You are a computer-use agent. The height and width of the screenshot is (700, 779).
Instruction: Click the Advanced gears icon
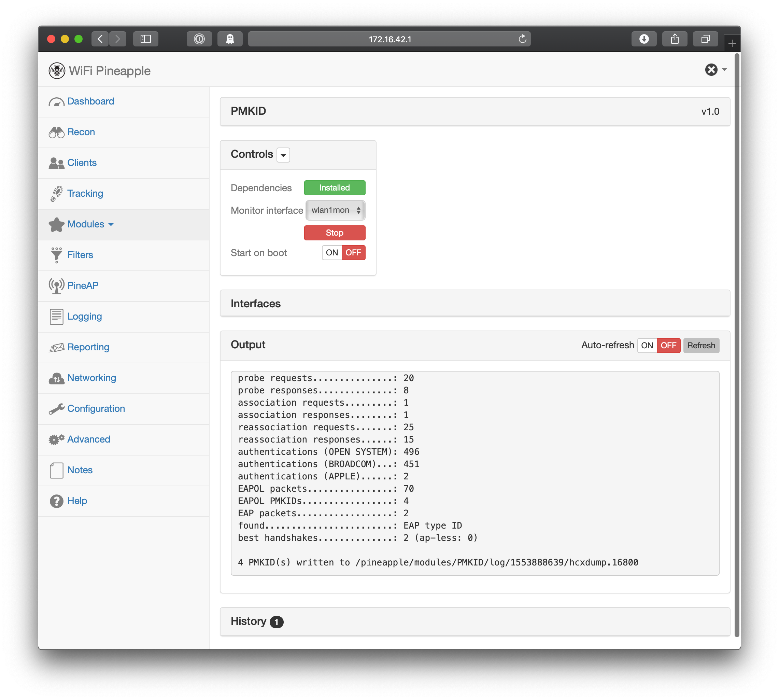[x=56, y=439]
